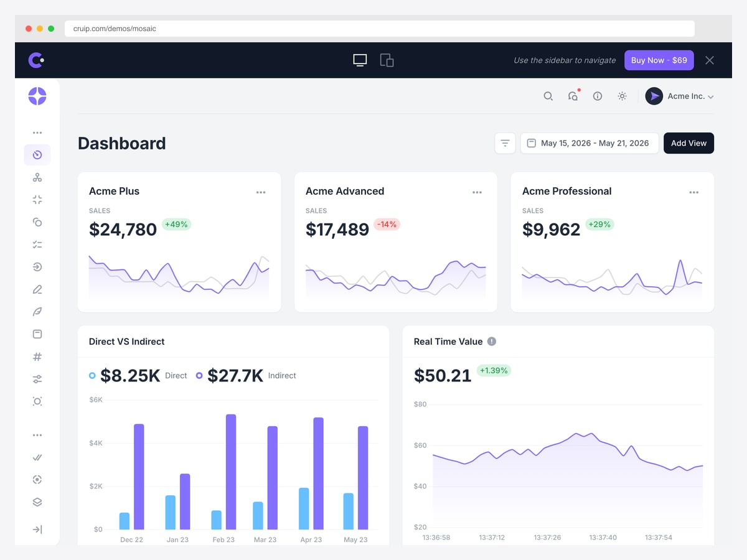Open the four inward-arrows sidebar icon
The image size is (747, 560).
(37, 200)
